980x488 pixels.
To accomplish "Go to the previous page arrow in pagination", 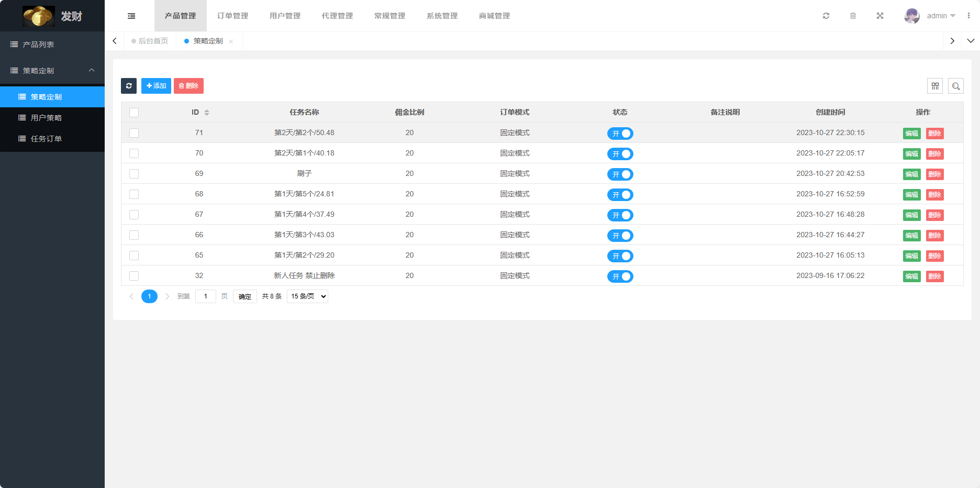I will [131, 296].
